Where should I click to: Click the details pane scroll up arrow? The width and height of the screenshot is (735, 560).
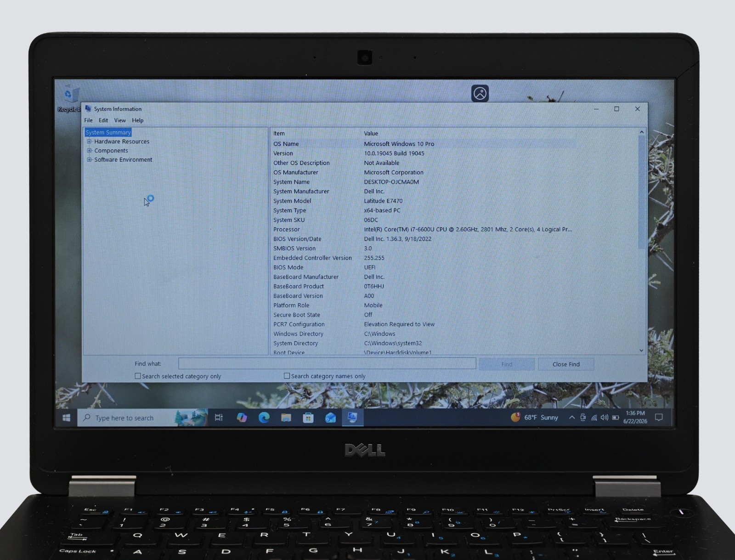(642, 132)
